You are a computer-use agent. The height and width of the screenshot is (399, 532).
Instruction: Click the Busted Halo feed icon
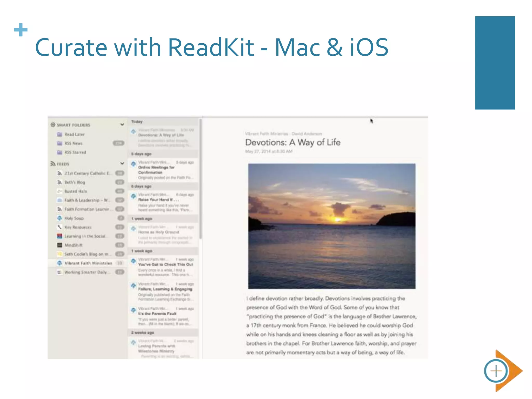click(59, 191)
